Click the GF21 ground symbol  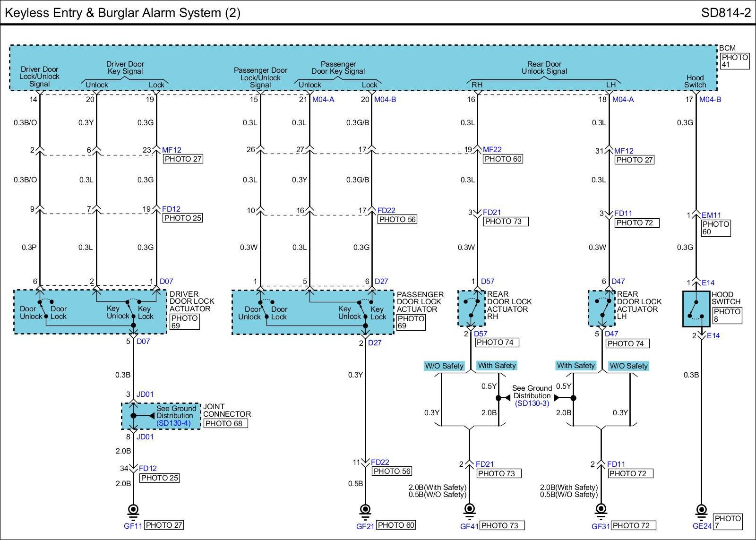(x=365, y=510)
